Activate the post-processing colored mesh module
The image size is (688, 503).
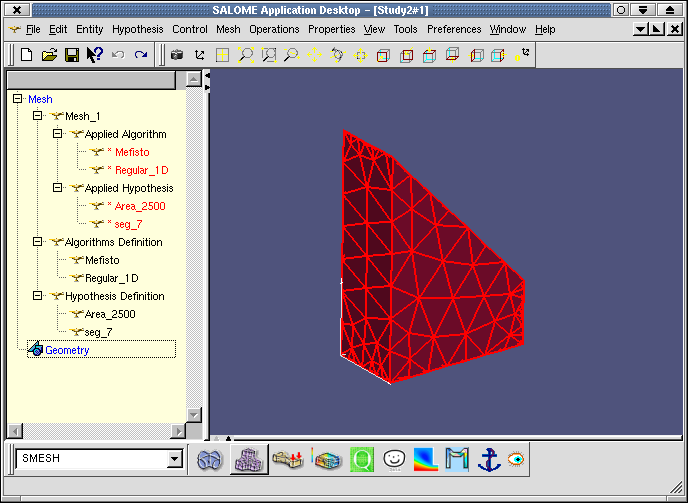326,460
